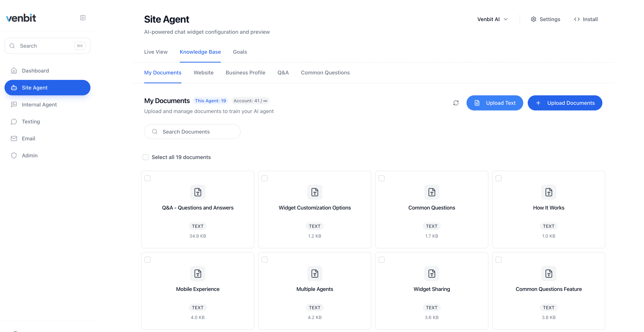644x332 pixels.
Task: Click the plus icon in Upload Documents
Action: 538,103
